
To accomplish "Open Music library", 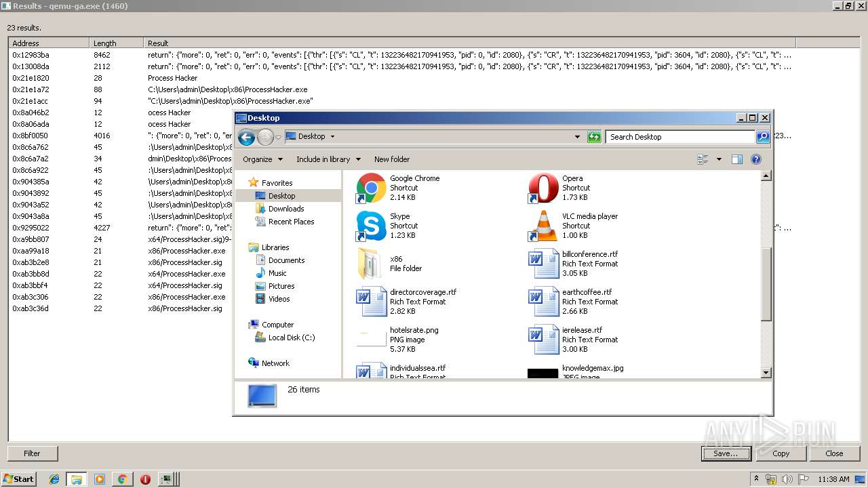I will click(277, 272).
